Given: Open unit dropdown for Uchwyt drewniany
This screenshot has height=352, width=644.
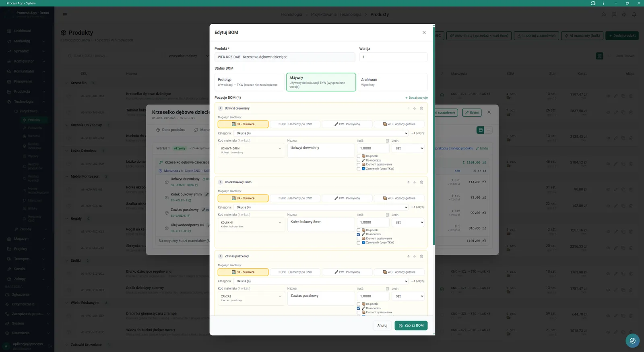Looking at the screenshot, I should point(409,148).
